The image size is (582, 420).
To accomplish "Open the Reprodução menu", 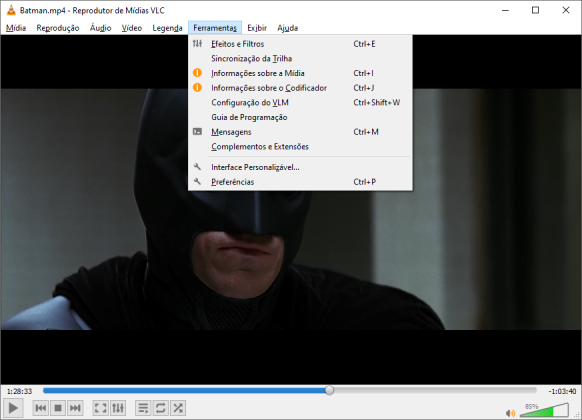I will 58,28.
